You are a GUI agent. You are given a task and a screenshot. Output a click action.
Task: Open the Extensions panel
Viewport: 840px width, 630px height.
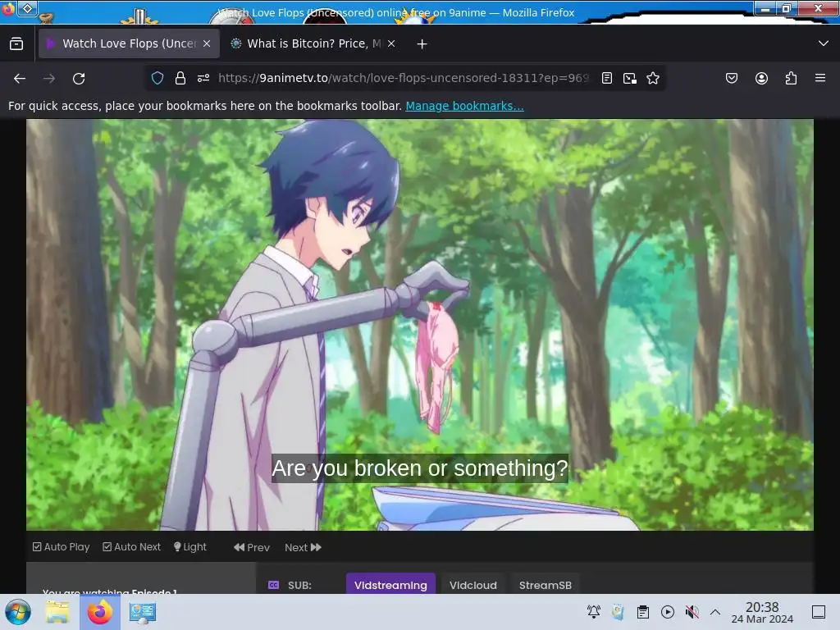point(791,78)
